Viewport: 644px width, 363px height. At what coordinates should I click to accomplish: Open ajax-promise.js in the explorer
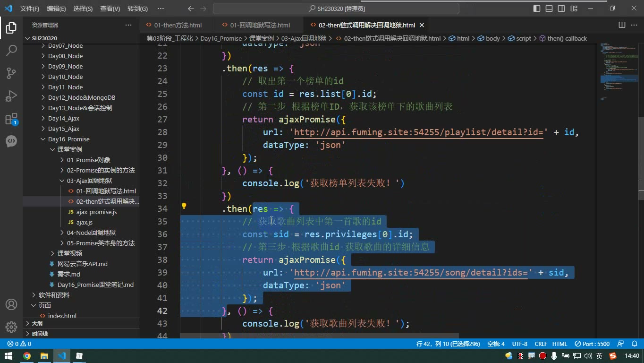coord(96,212)
